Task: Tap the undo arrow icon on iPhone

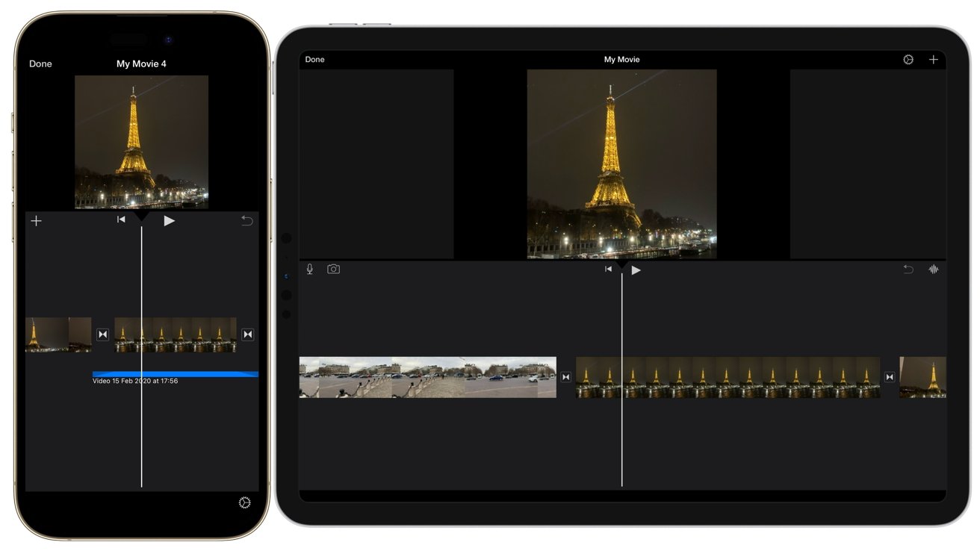Action: click(247, 221)
